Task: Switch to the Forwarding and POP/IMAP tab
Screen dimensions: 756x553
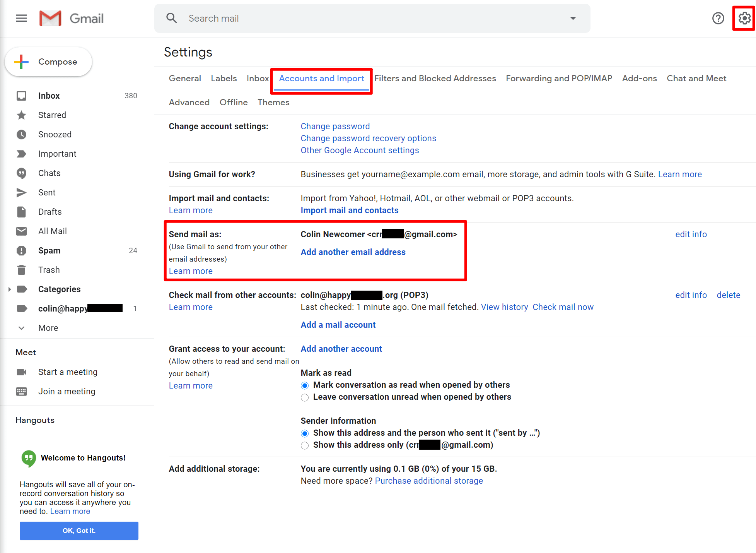Action: [x=558, y=78]
